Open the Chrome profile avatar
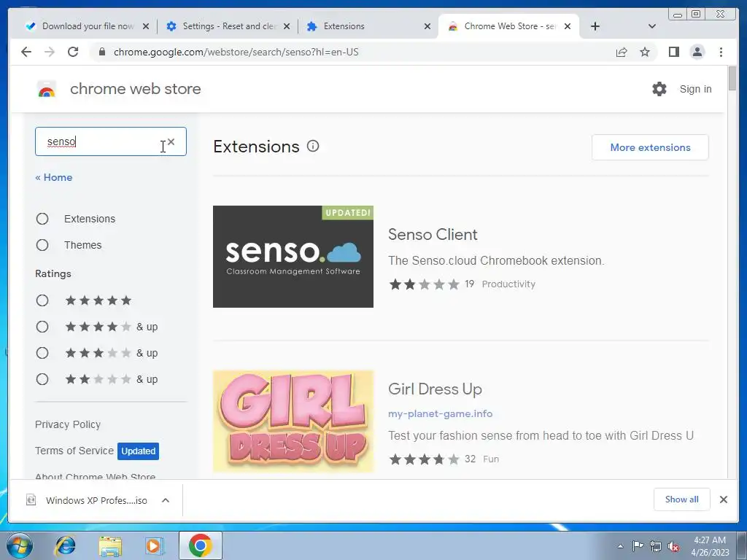Image resolution: width=747 pixels, height=560 pixels. (x=697, y=52)
